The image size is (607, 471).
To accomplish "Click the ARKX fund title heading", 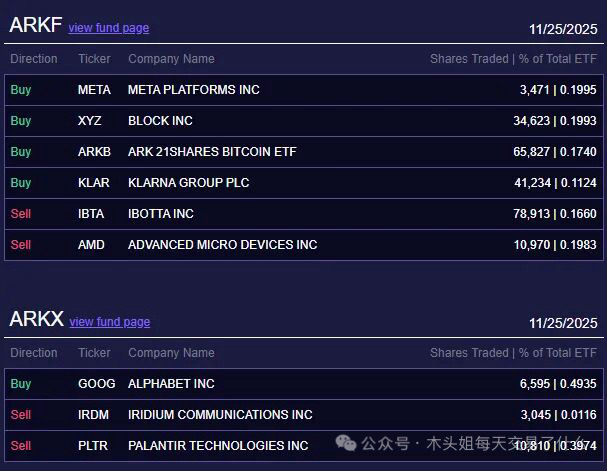I will (x=36, y=320).
